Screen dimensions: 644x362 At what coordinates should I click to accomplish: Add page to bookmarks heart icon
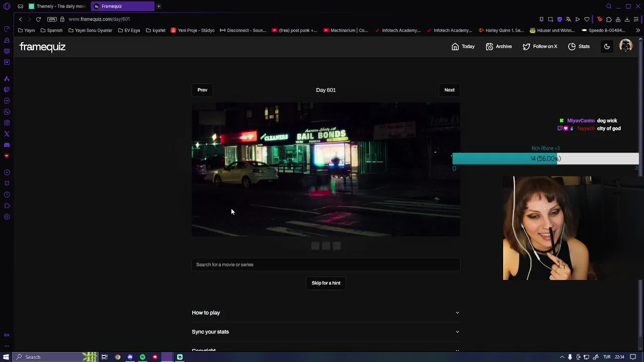tap(587, 19)
